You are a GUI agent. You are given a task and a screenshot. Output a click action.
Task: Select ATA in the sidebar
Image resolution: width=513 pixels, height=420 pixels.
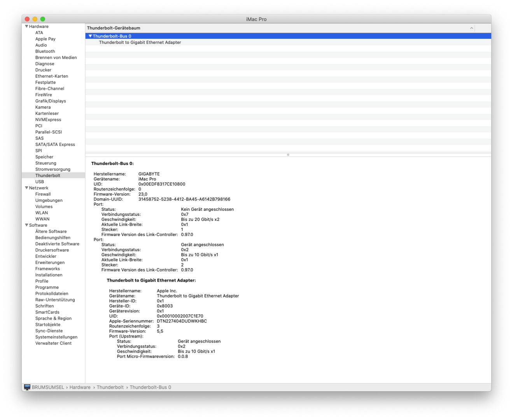pyautogui.click(x=39, y=33)
